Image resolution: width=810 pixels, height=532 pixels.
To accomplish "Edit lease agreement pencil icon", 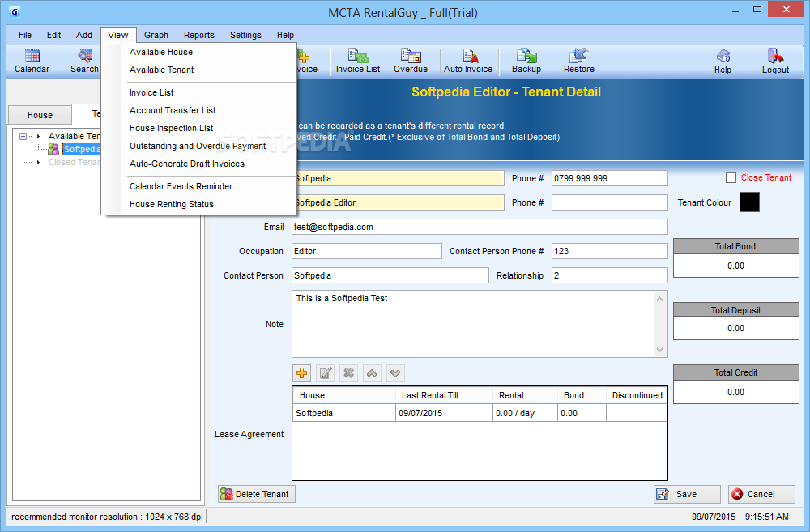I will (x=326, y=373).
